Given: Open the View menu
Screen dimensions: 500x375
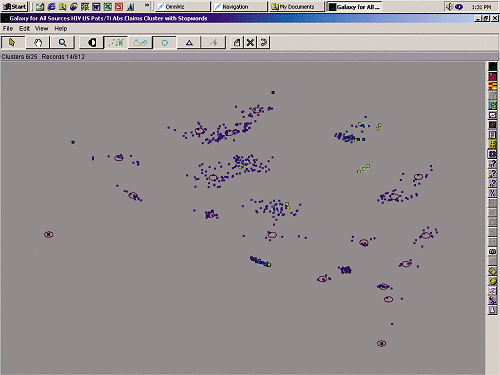Looking at the screenshot, I should pyautogui.click(x=42, y=29).
